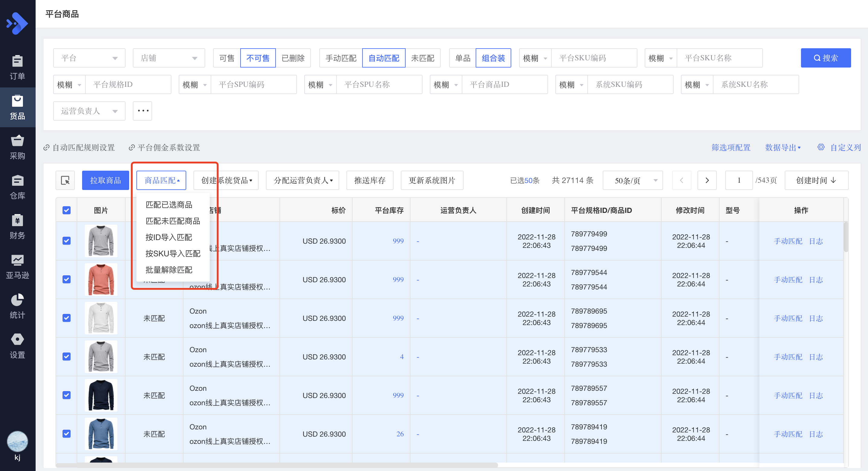Uncheck the white shirt row checkbox
This screenshot has width=868, height=471.
(x=66, y=318)
